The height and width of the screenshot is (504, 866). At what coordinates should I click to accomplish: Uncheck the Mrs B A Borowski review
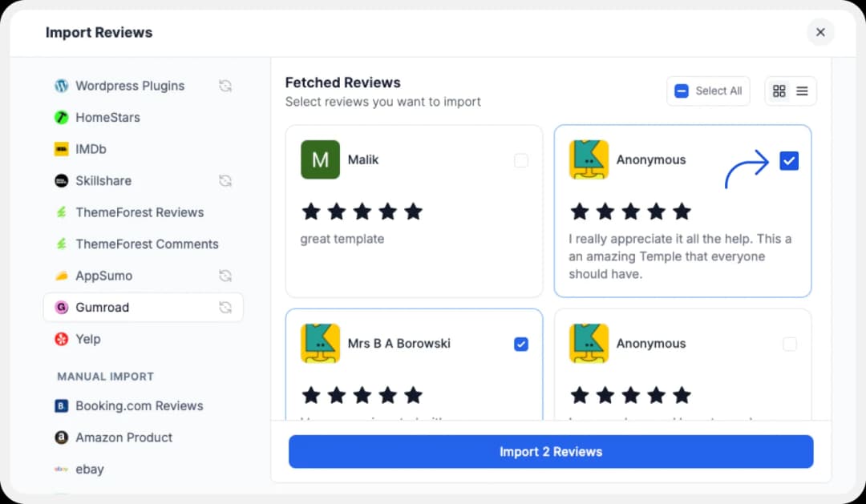[x=521, y=345]
